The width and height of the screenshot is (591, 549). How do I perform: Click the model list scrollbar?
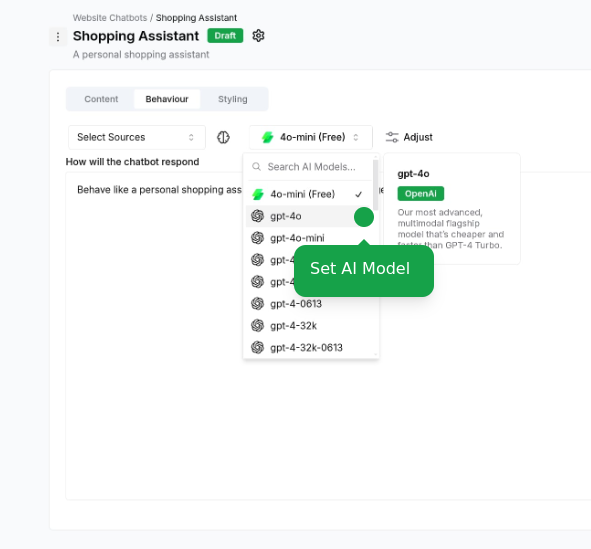click(375, 185)
